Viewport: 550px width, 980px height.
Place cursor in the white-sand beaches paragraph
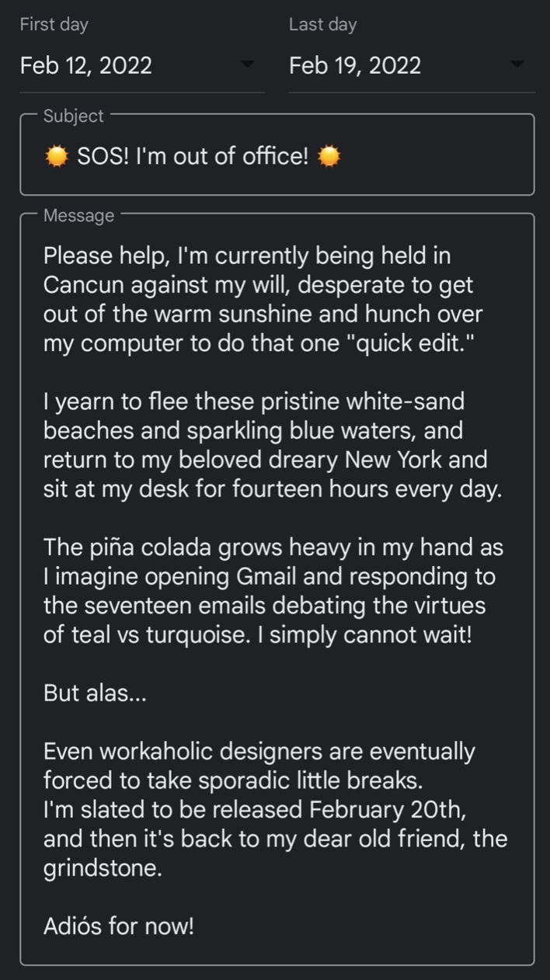[x=273, y=445]
